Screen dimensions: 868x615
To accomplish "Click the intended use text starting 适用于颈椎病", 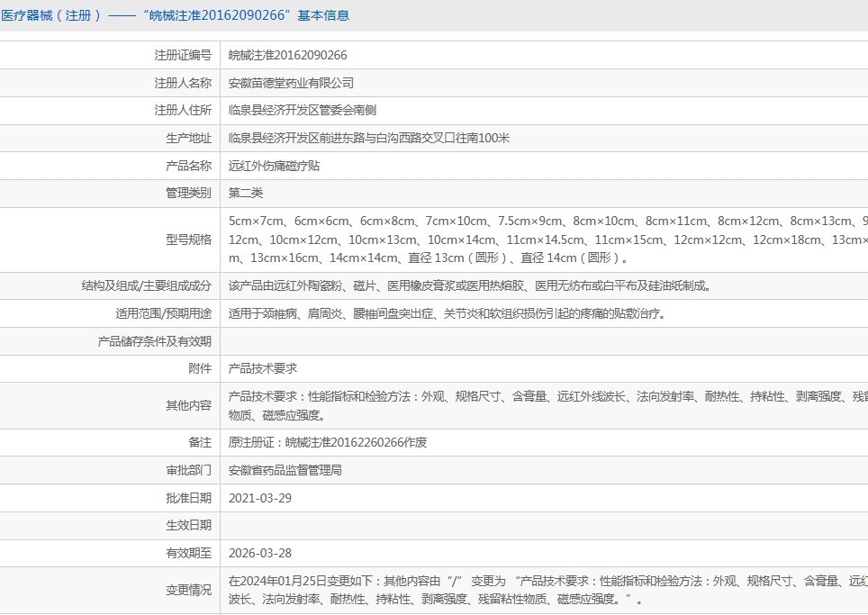I will [x=448, y=313].
